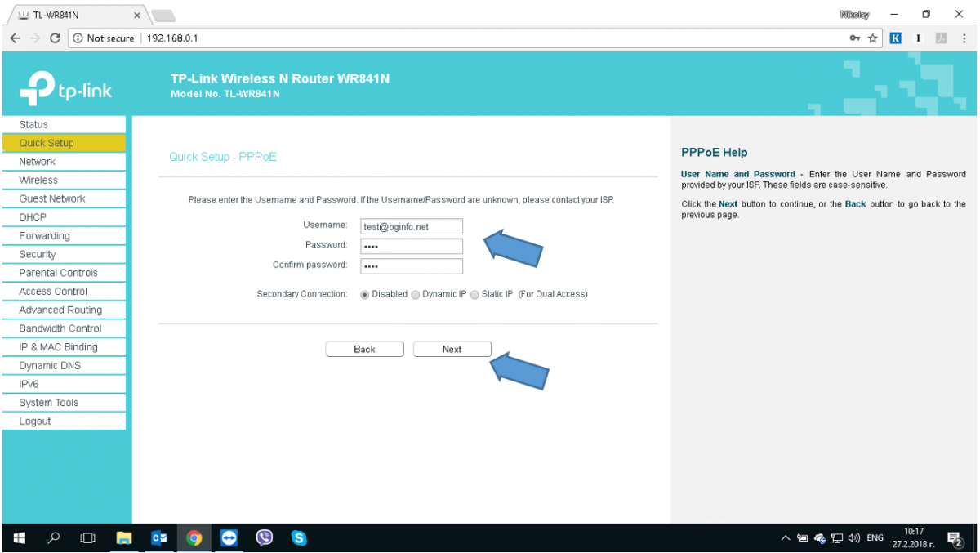
Task: Open the Chrome three-dot menu
Action: click(964, 38)
